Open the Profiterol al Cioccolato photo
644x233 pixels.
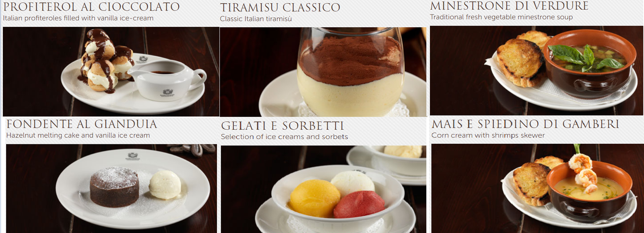click(111, 72)
